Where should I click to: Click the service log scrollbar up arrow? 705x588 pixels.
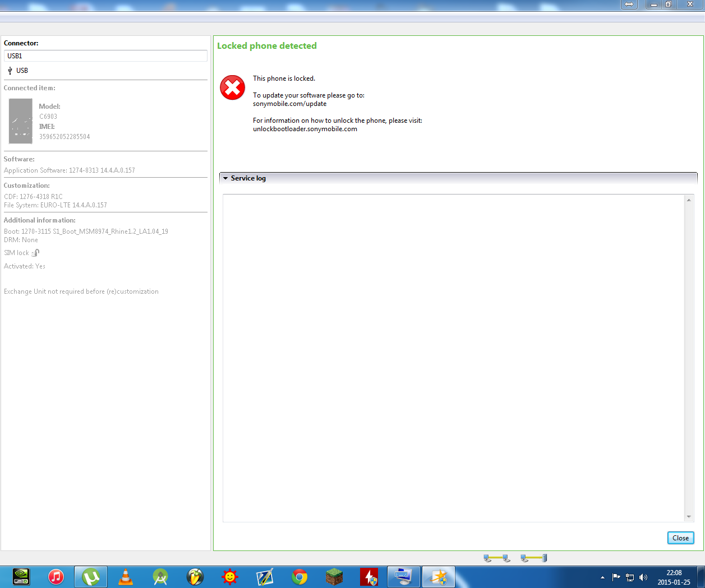click(x=689, y=200)
